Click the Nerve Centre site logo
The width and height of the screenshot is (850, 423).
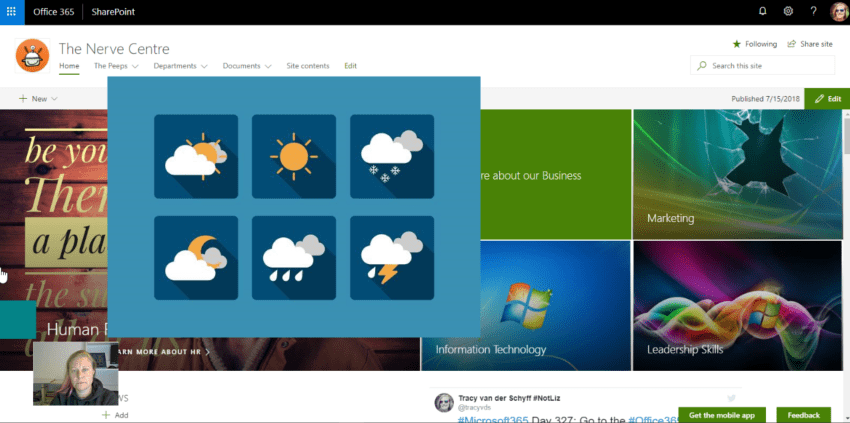33,55
